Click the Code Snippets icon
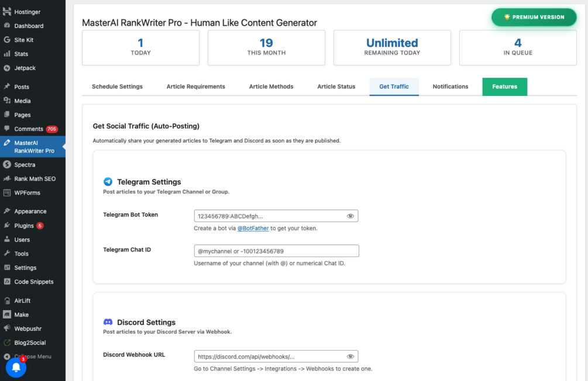 point(7,282)
